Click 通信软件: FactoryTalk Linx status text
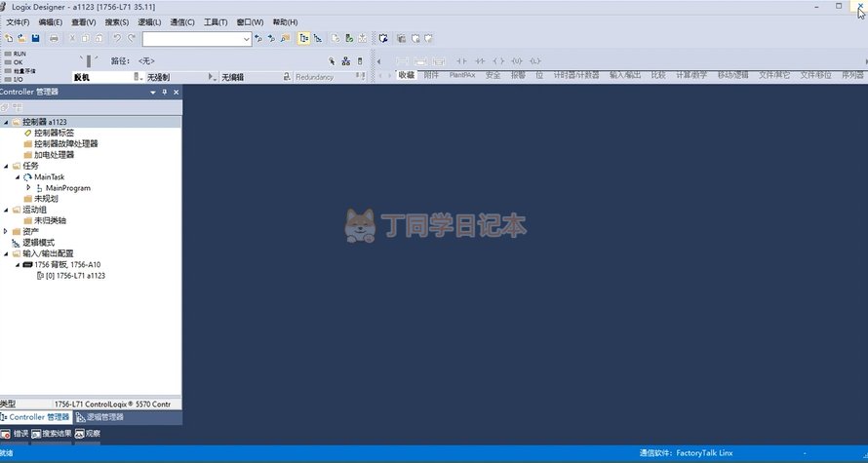 coord(686,453)
